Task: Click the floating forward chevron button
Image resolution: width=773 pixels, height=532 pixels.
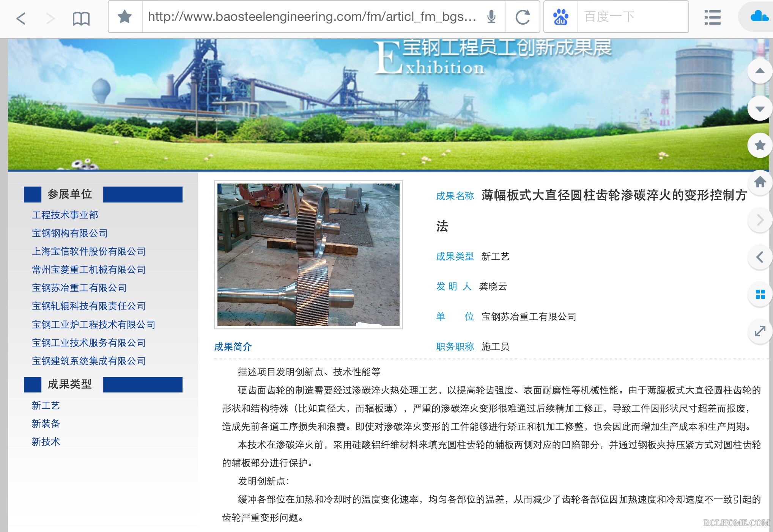Action: [759, 220]
